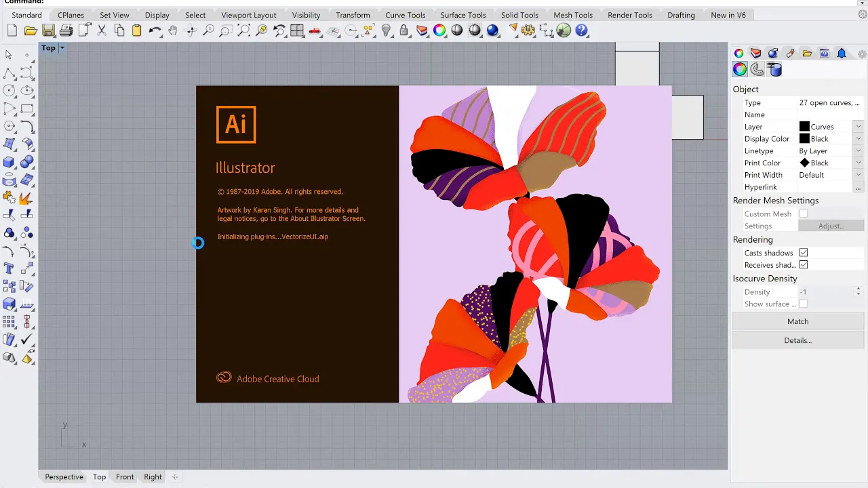Open the New in V6 toolbar tab
This screenshot has height=488, width=868.
tap(728, 15)
